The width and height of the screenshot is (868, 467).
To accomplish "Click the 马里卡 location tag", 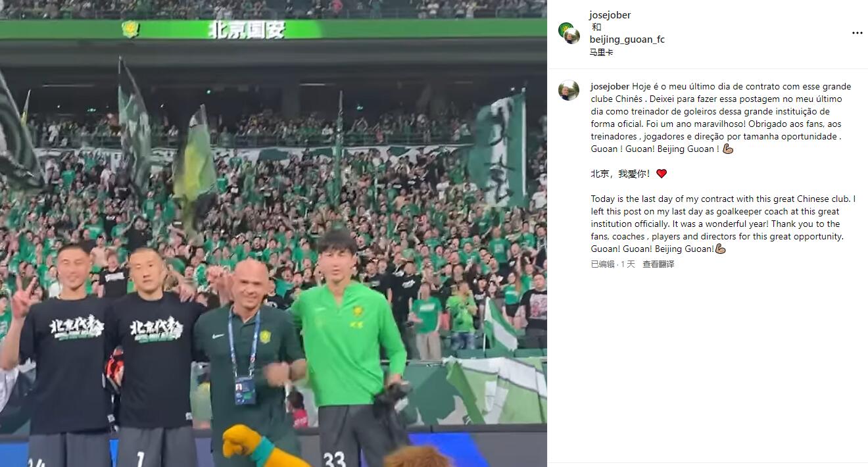I will (601, 53).
